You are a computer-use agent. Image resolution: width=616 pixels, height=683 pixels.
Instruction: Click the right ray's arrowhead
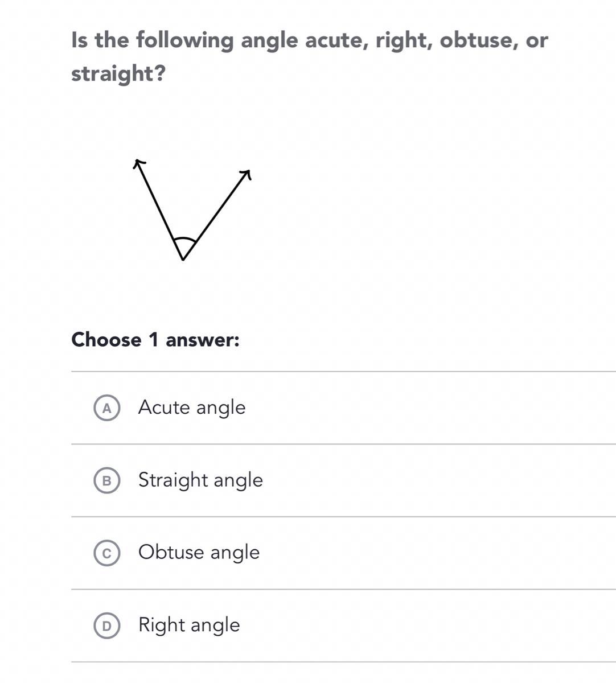point(246,173)
